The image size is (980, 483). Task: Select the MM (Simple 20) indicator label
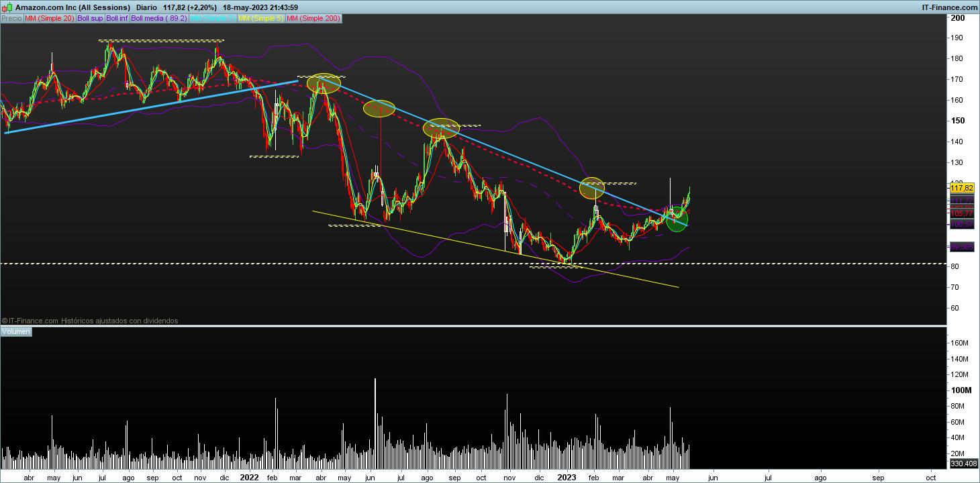pos(50,18)
